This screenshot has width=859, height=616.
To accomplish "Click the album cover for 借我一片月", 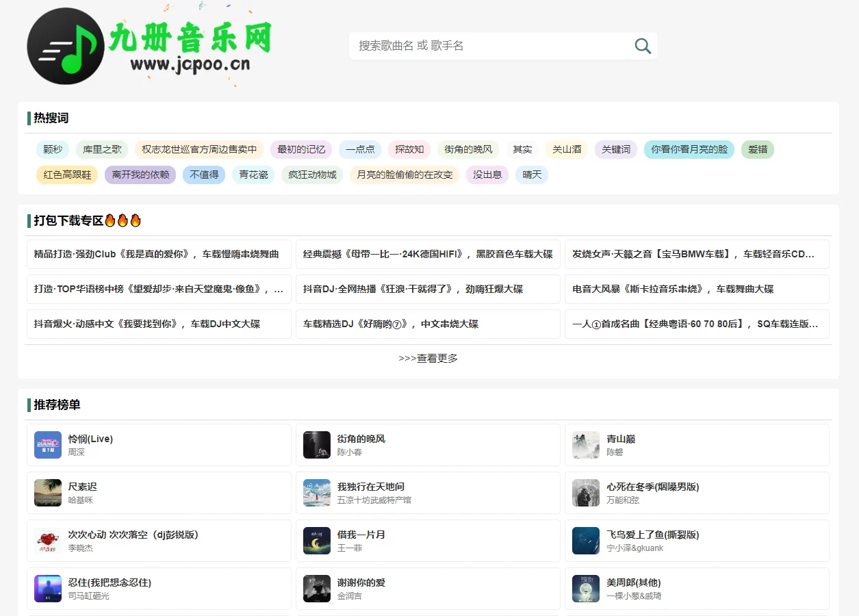I will (x=316, y=540).
